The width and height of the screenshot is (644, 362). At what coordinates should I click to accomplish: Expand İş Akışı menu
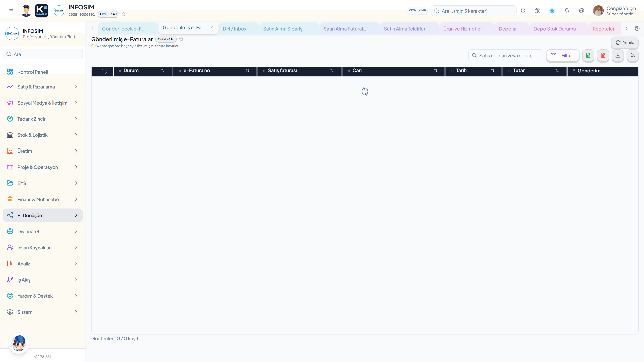[43, 280]
